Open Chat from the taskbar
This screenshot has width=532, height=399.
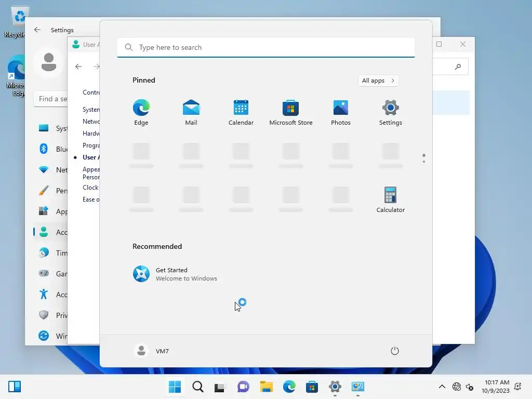click(x=243, y=387)
